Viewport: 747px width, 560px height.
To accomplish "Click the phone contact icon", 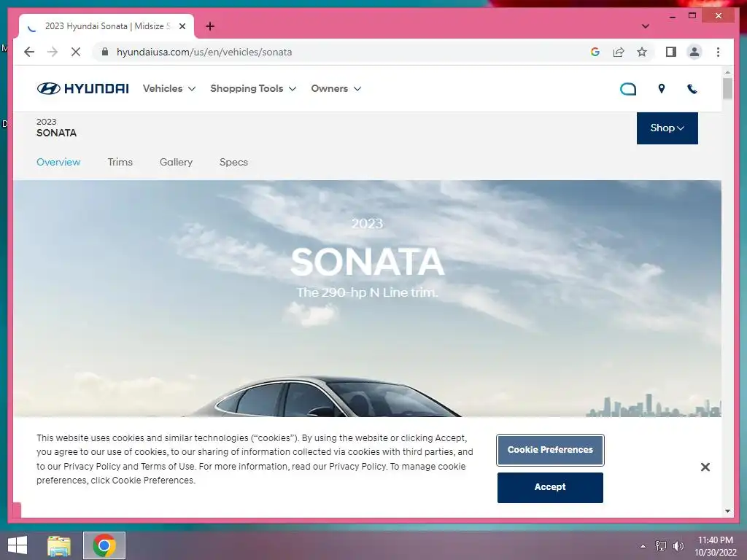I will tap(692, 88).
